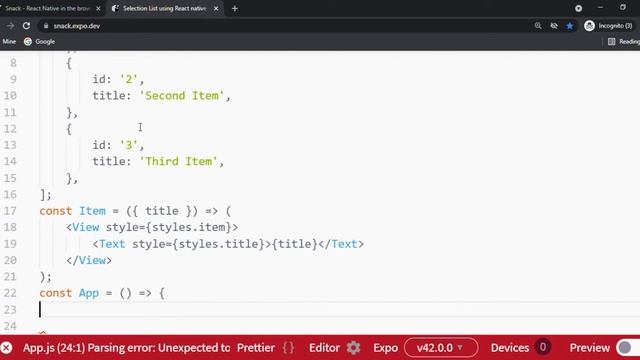Open Editor settings gear
The width and height of the screenshot is (640, 360).
click(353, 348)
